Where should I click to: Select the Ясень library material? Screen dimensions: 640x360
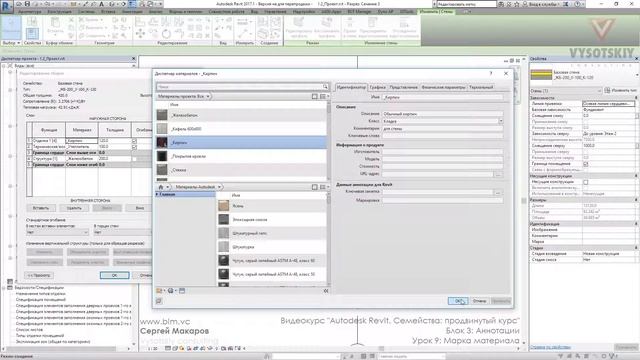[271, 206]
